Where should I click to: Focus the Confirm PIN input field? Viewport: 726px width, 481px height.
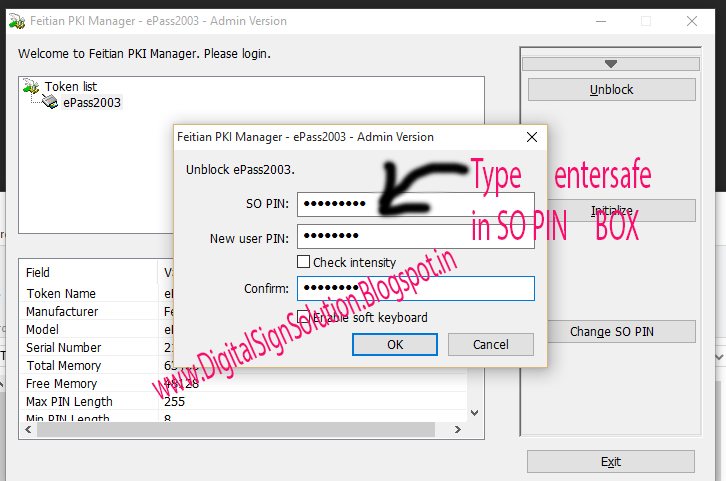point(416,288)
